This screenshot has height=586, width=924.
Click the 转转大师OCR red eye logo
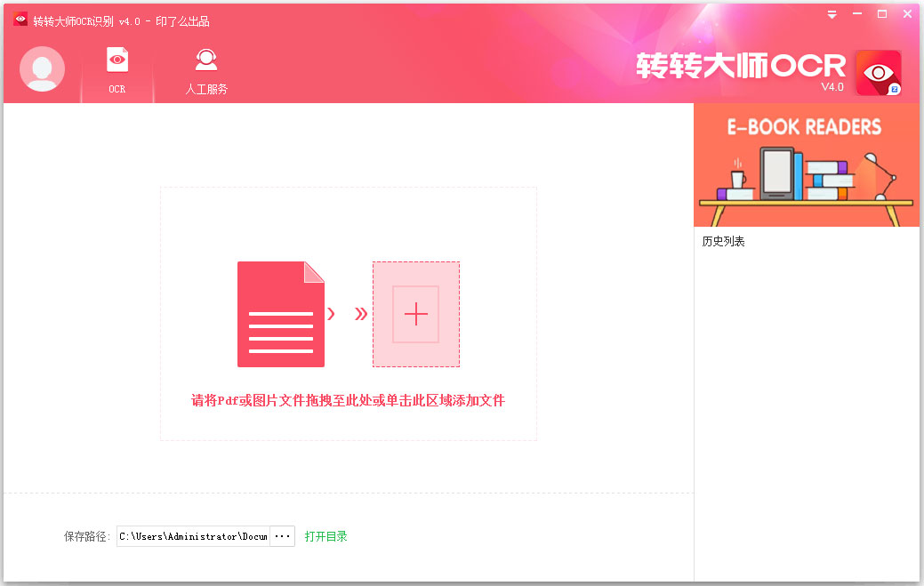click(x=879, y=73)
